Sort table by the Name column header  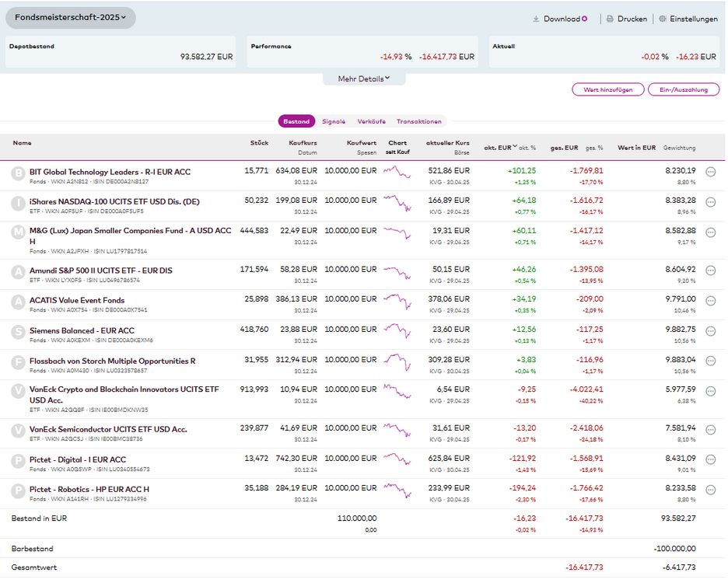(x=23, y=143)
